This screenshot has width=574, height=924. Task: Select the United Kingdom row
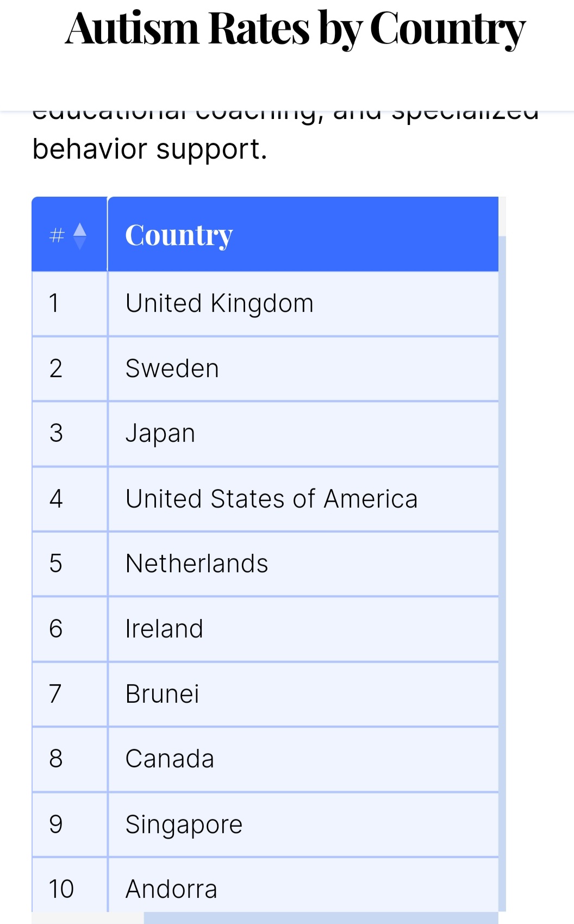click(x=265, y=304)
